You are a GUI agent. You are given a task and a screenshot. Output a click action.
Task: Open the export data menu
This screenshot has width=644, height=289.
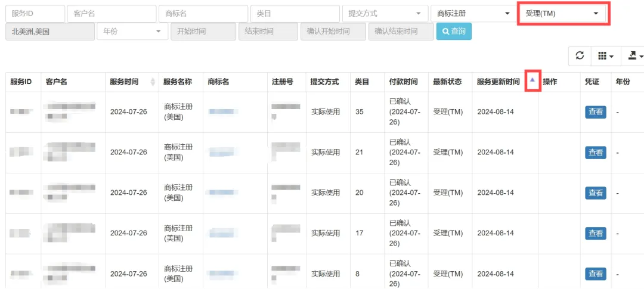[x=634, y=56]
